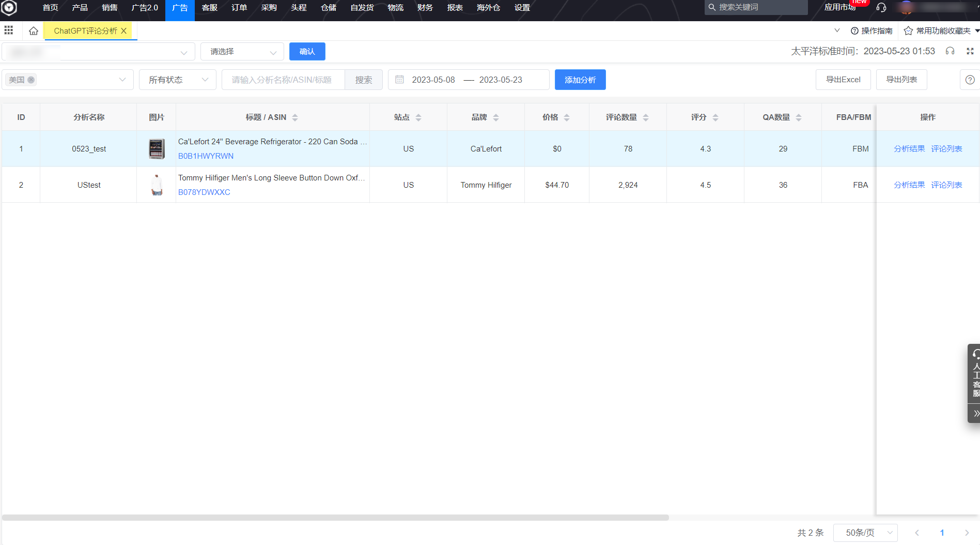The width and height of the screenshot is (980, 545).
Task: Click the horizontal scrollbar below the table
Action: [x=335, y=518]
